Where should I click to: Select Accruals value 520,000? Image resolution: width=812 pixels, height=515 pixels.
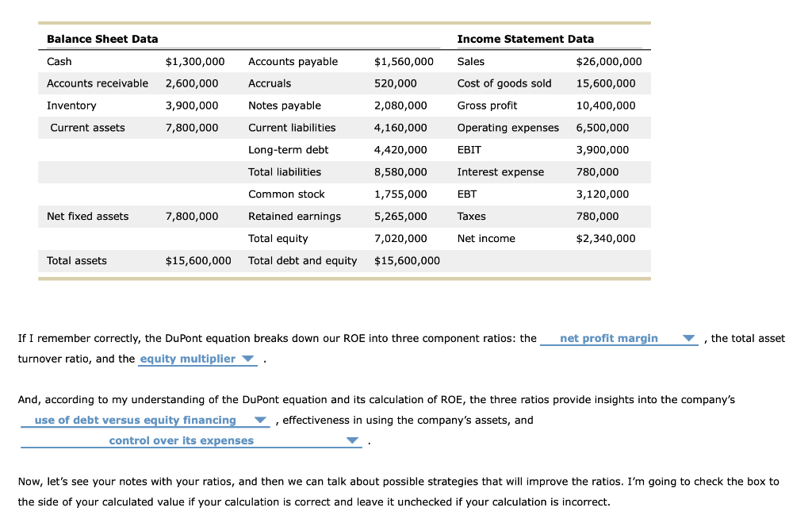396,83
